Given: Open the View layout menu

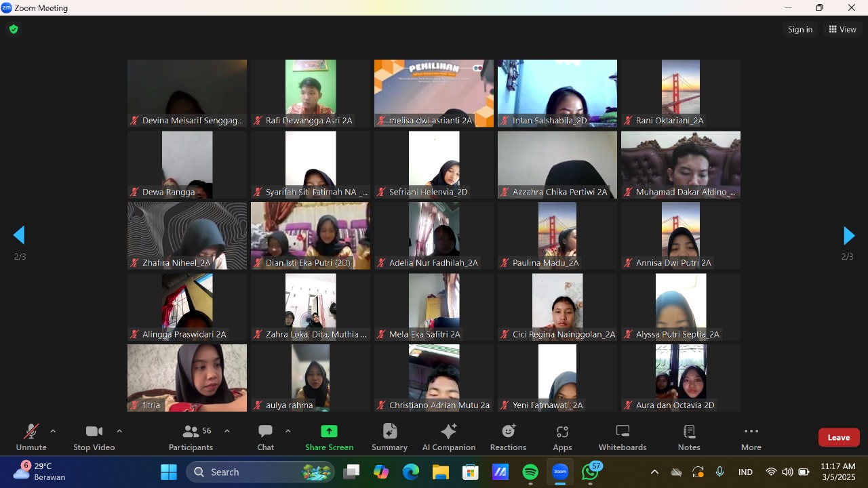Looking at the screenshot, I should [842, 29].
